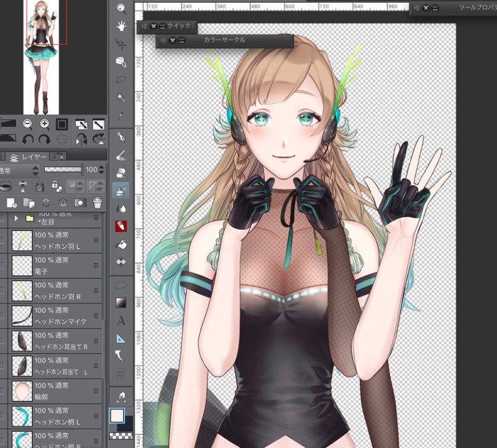Select the sub-view color pick pen icon
Image resolution: width=497 pixels, height=448 pixels.
click(121, 396)
